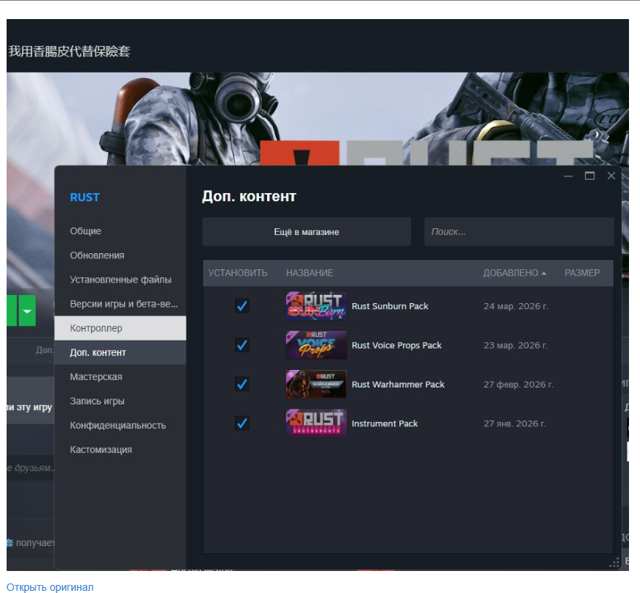The width and height of the screenshot is (640, 593).
Task: Open Конфиденциальность section
Action: [120, 425]
